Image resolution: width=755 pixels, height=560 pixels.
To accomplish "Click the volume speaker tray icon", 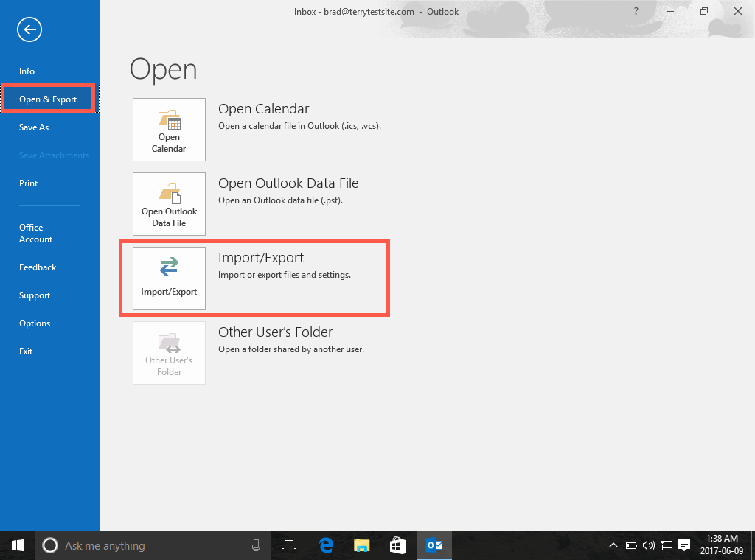I will (649, 545).
